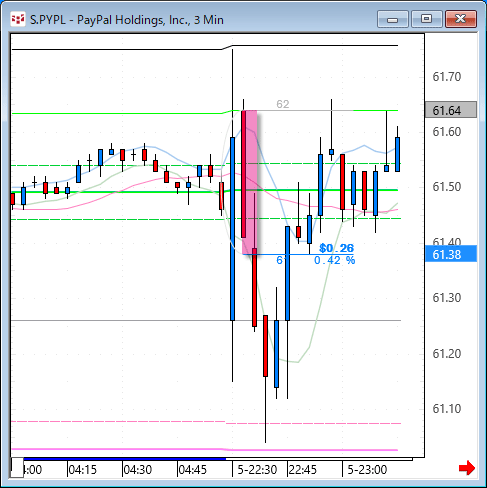Click the $0.26 measurement label
Viewport: 487px width, 488px height.
[336, 248]
